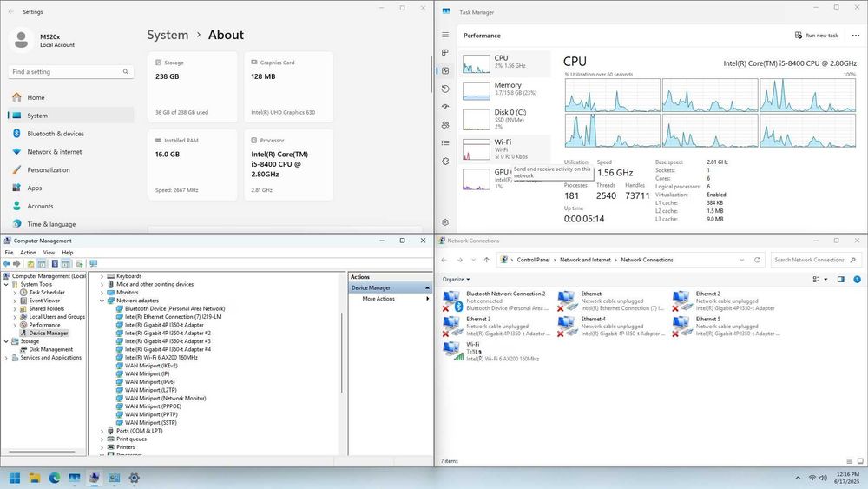Click the Find a setting search box

point(71,72)
